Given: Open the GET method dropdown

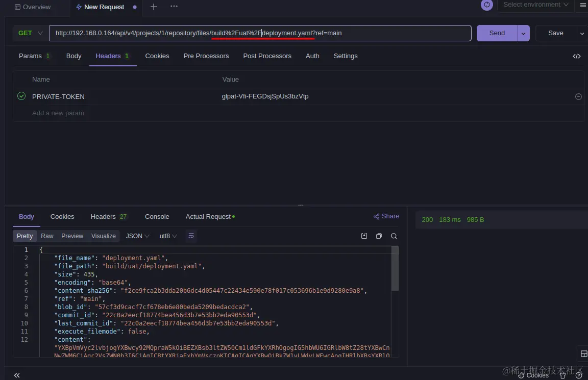Looking at the screenshot, I should [x=31, y=33].
